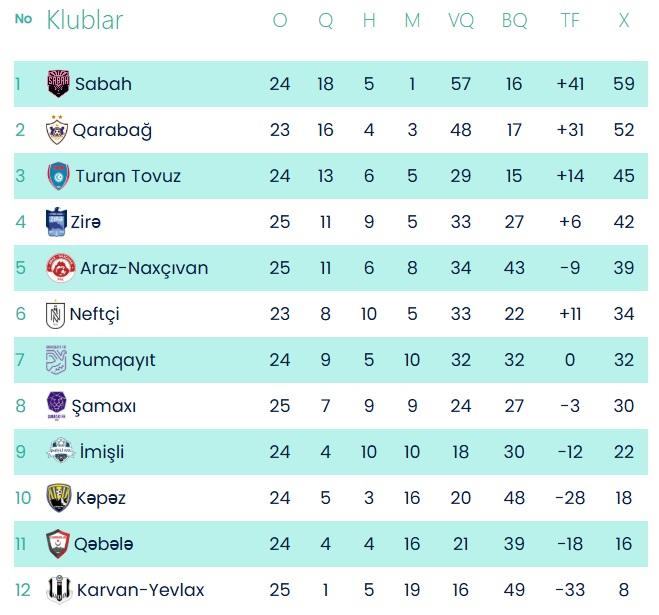Click the Karvan-Yevlax club badge
The image size is (659, 615).
pos(59,590)
